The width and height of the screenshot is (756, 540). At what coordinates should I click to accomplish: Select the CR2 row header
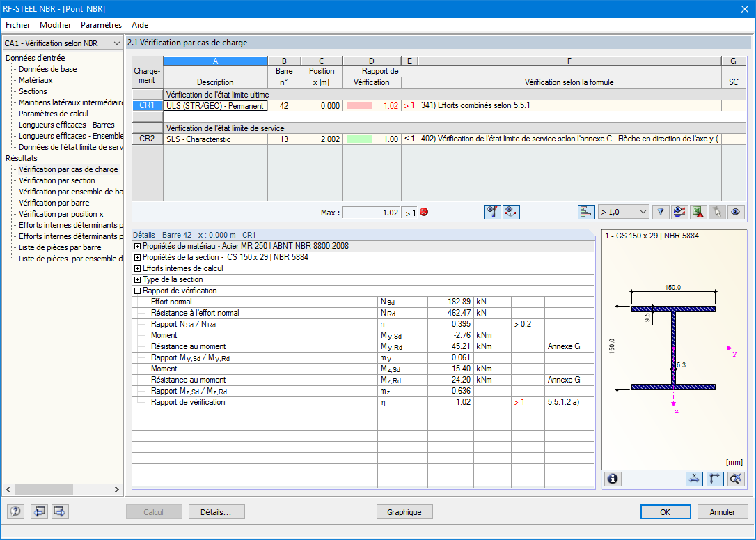point(148,139)
